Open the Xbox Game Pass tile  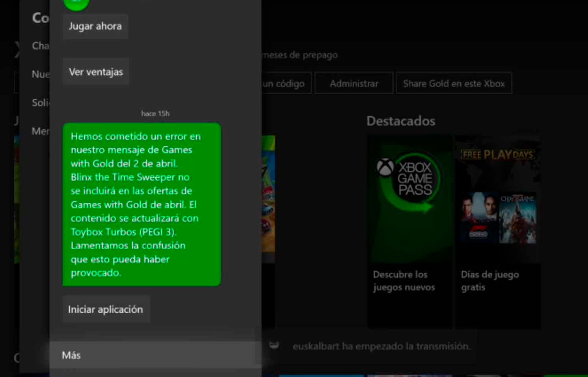[x=410, y=232]
